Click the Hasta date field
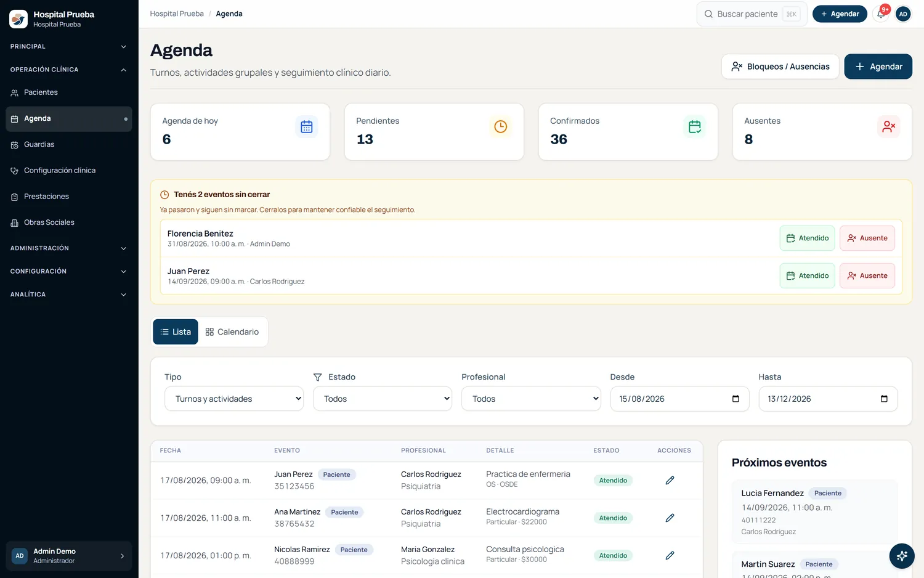 [828, 399]
